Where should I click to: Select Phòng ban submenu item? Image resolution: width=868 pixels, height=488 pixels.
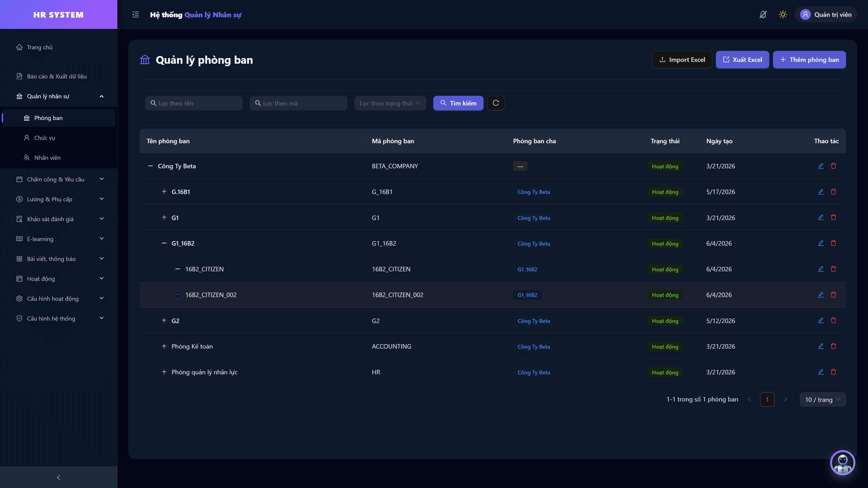[59, 118]
